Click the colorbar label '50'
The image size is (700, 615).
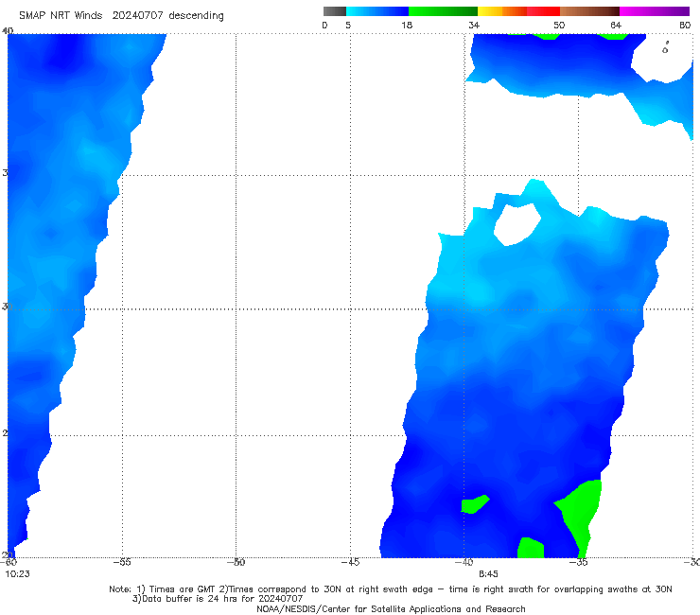[559, 25]
